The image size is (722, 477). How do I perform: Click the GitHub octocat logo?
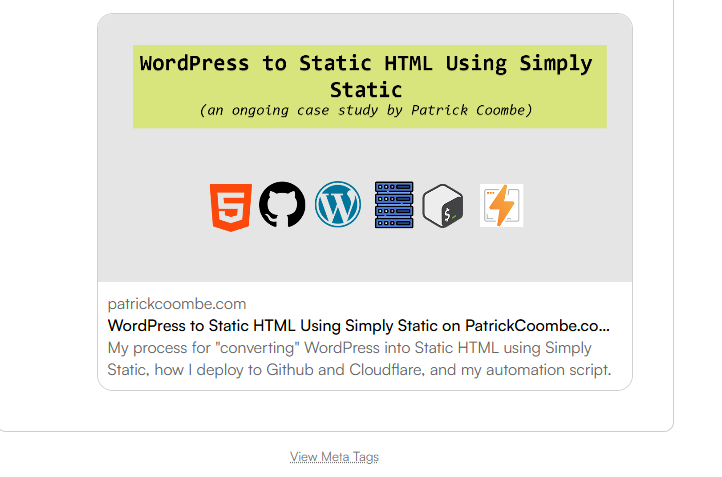[x=282, y=204]
